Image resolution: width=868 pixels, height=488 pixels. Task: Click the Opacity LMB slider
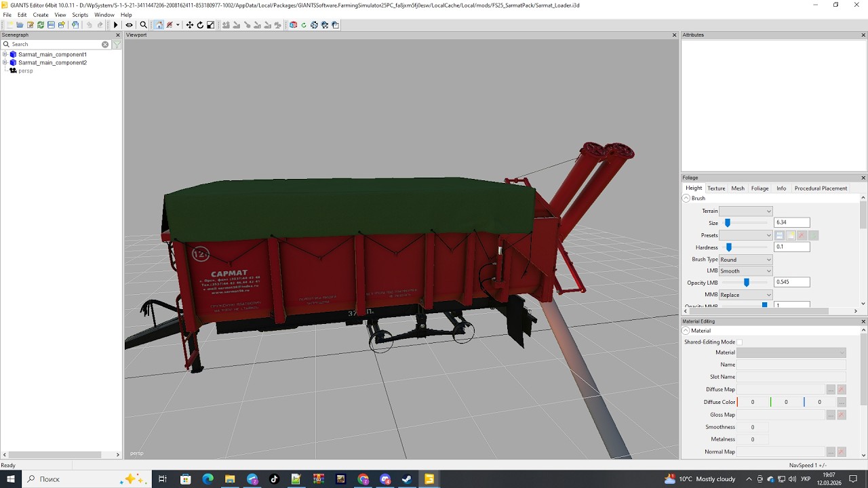pos(745,283)
